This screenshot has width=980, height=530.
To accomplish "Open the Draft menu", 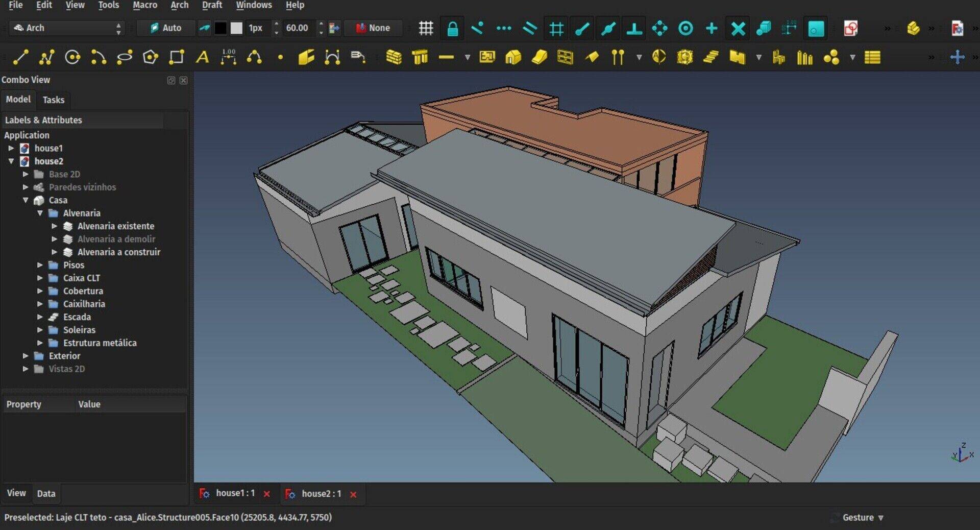I will click(212, 5).
